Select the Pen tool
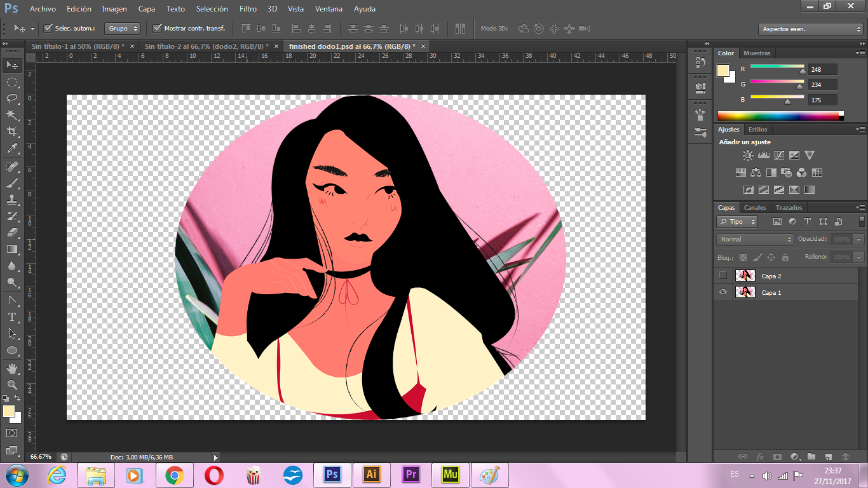The height and width of the screenshot is (488, 868). [12, 300]
